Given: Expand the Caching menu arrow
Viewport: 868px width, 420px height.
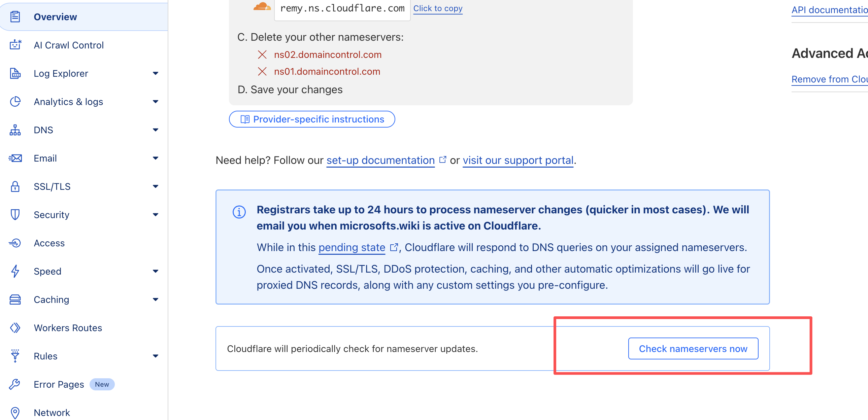Looking at the screenshot, I should click(x=155, y=300).
